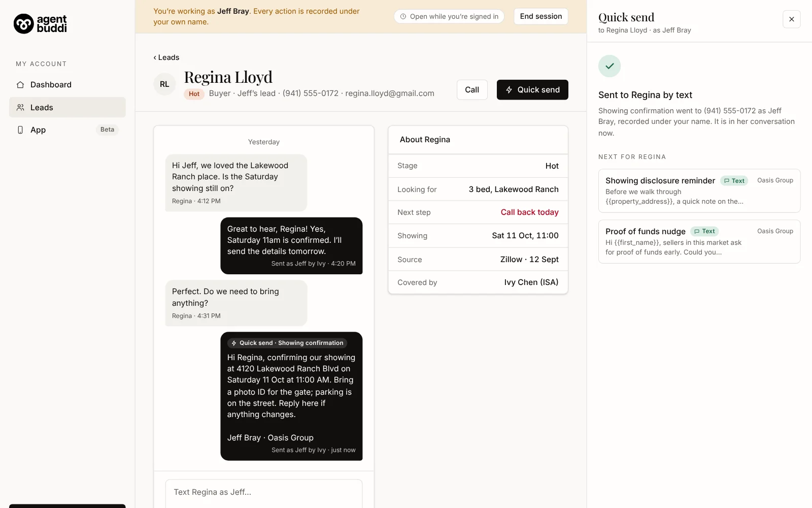Viewport: 812px width, 508px height.
Task: Click the lightning icon in Quick send button
Action: point(509,90)
